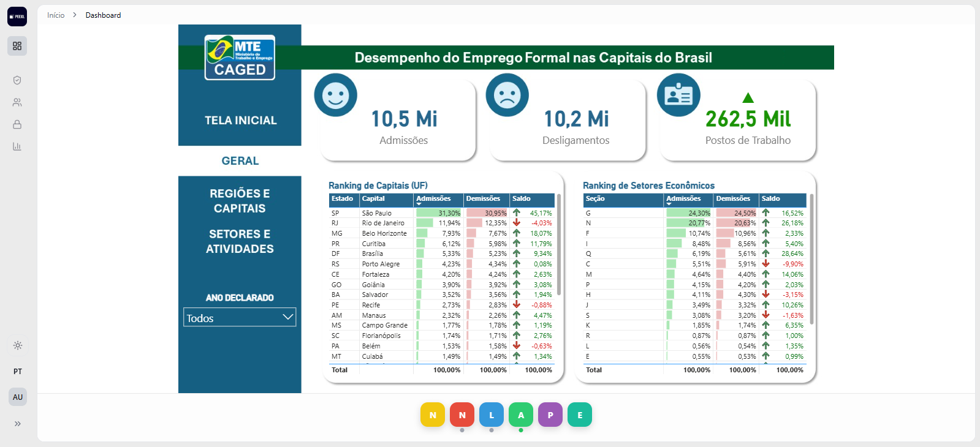
Task: Click the padlock icon in sidebar
Action: 17,124
